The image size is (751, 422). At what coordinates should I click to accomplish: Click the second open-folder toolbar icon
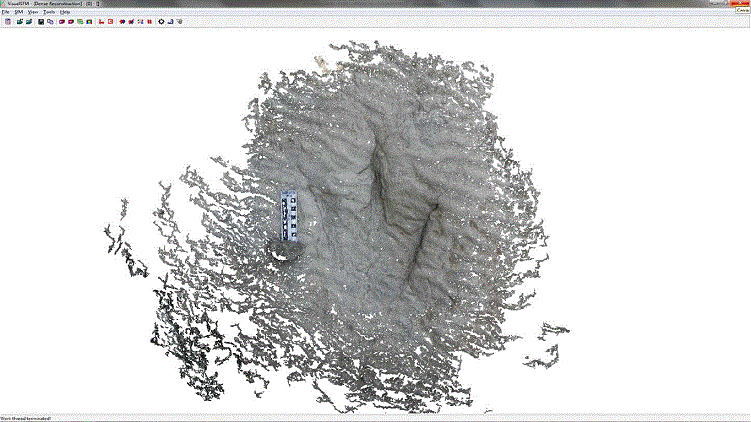pyautogui.click(x=28, y=21)
